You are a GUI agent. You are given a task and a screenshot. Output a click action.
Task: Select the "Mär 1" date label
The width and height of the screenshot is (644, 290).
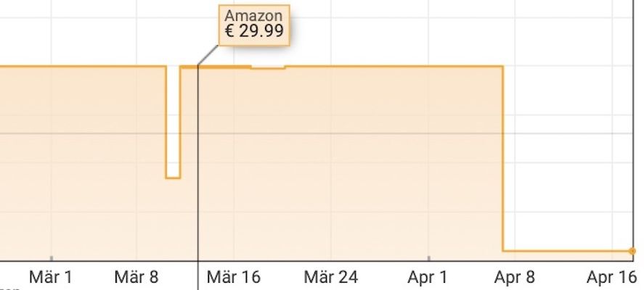(x=51, y=277)
